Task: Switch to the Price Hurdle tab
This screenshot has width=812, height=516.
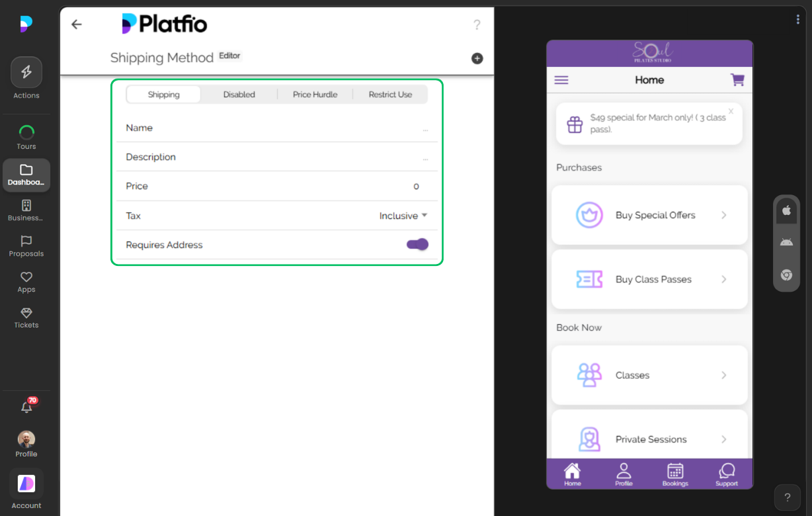Action: [x=315, y=94]
